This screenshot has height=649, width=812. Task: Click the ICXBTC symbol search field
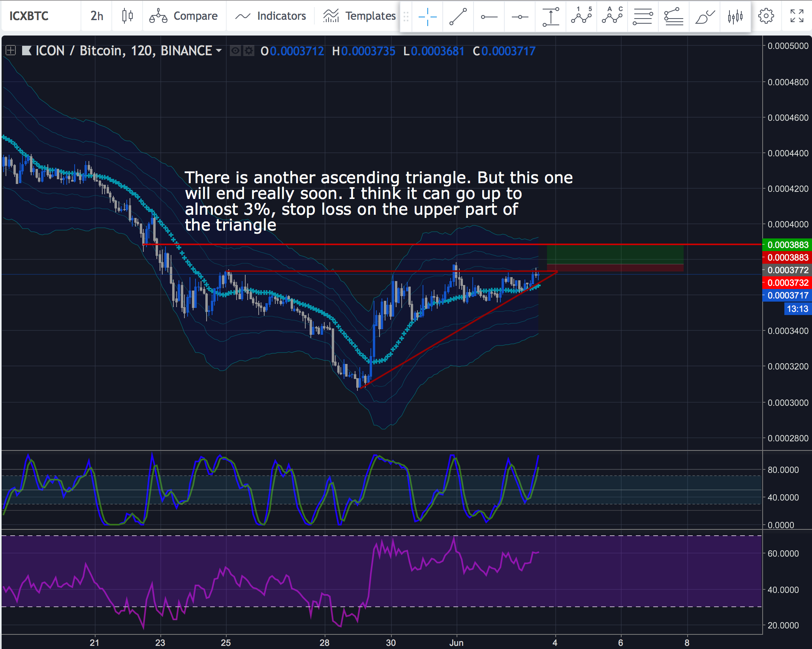point(41,16)
